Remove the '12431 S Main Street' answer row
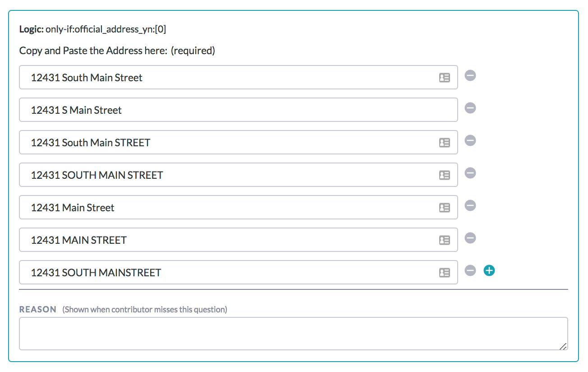The height and width of the screenshot is (372, 588). [470, 108]
